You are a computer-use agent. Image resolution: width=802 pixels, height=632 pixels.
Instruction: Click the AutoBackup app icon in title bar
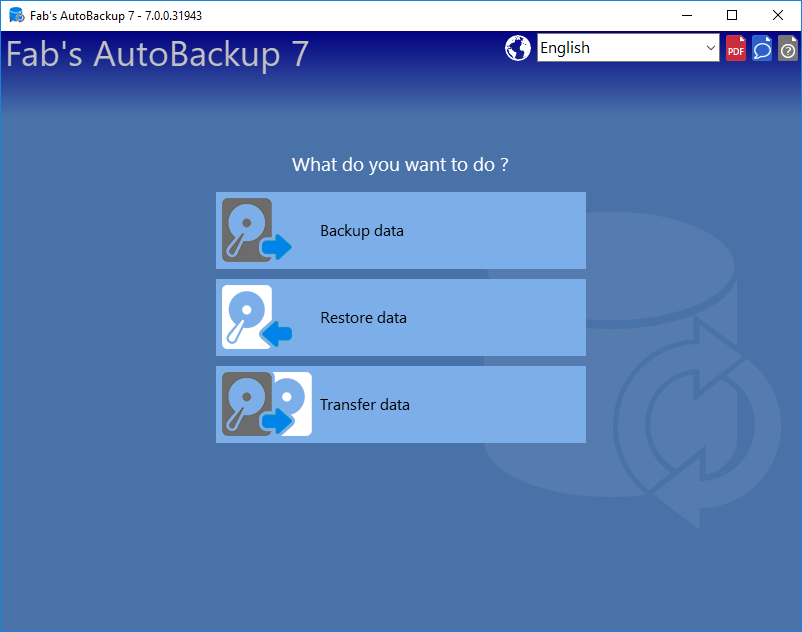pos(16,15)
